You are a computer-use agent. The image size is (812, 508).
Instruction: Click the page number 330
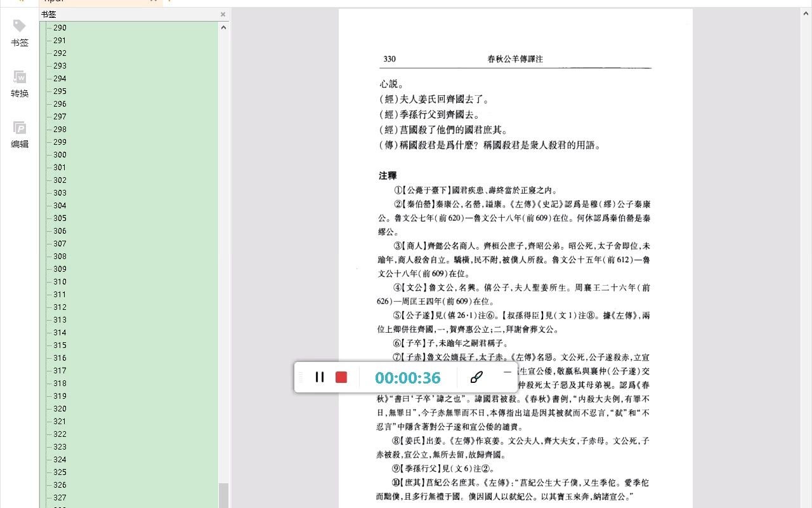pos(390,59)
